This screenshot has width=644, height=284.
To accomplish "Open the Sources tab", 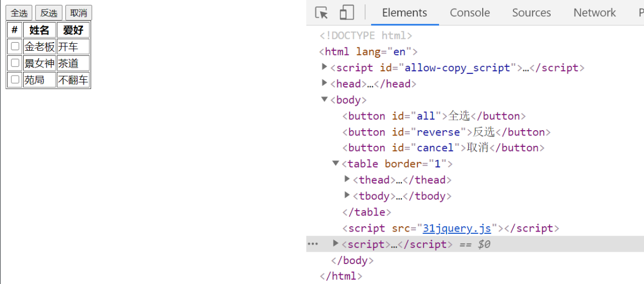I will click(x=531, y=13).
